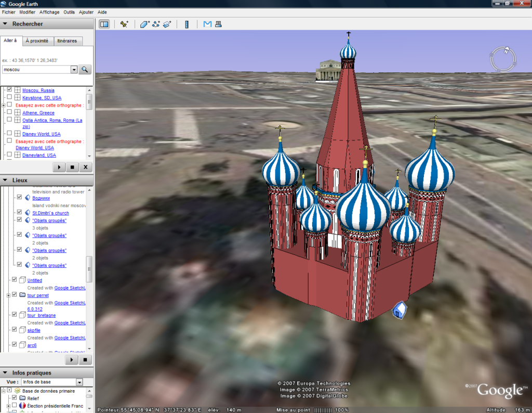Open the Aide menu
Image resolution: width=532 pixels, height=413 pixels.
pos(102,12)
